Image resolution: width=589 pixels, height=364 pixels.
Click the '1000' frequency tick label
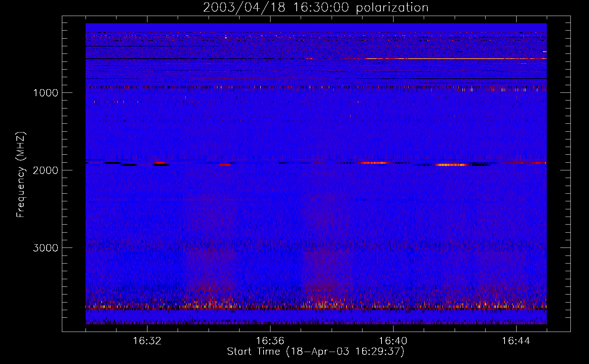[x=46, y=93]
